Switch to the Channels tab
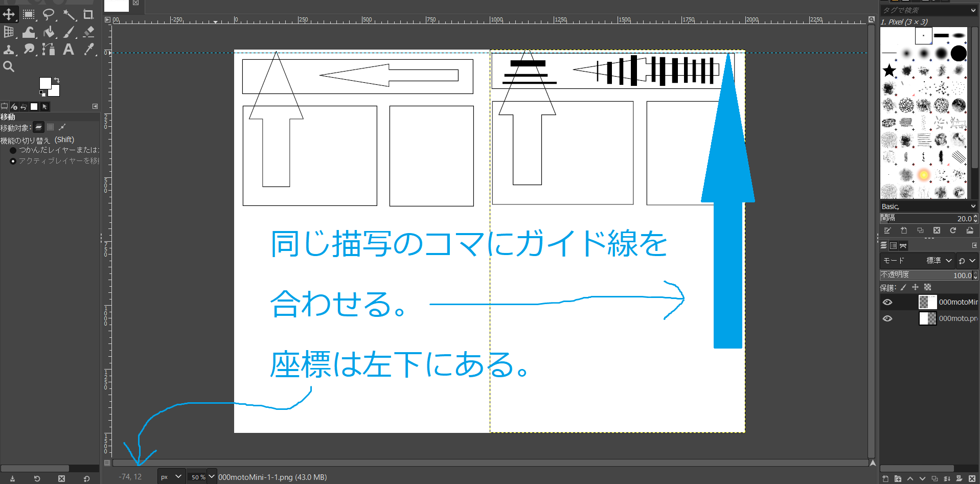 [x=893, y=246]
